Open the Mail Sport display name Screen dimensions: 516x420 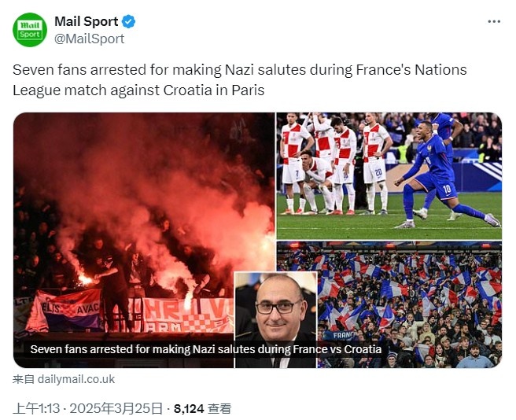(x=87, y=21)
